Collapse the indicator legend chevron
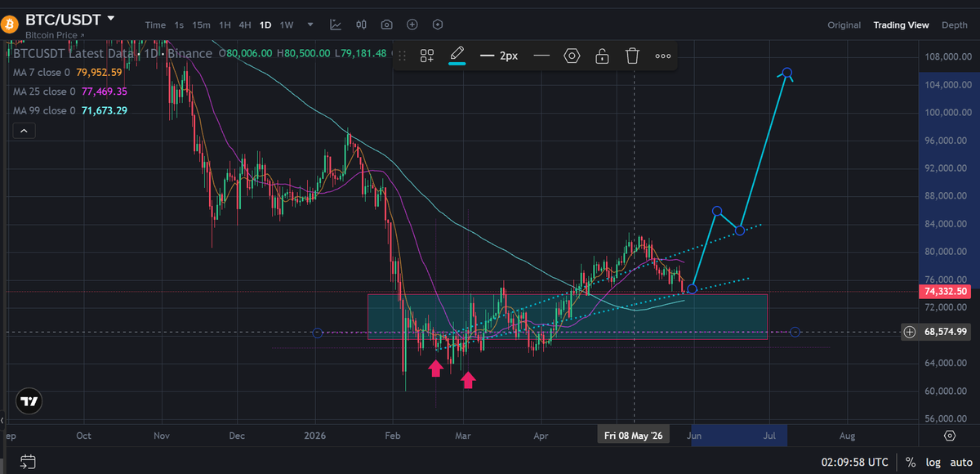Screen dimensions: 980x474 (23, 131)
